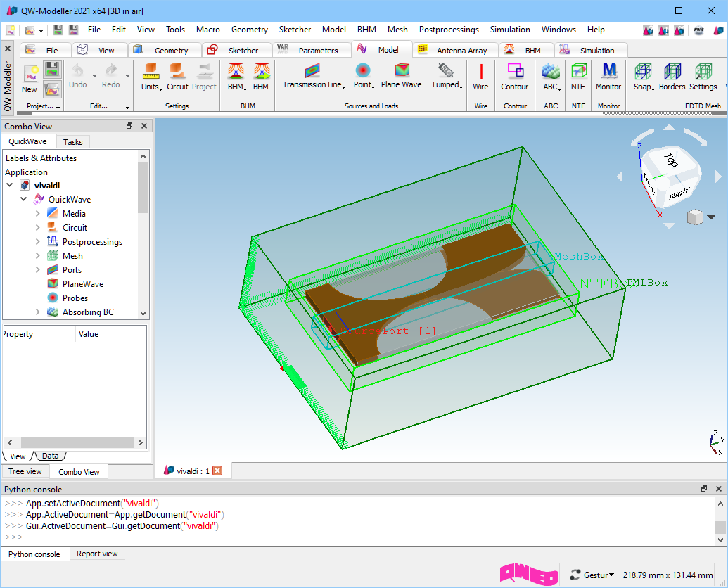Collapse the vivaldi tree node
728x588 pixels.
pos(10,185)
